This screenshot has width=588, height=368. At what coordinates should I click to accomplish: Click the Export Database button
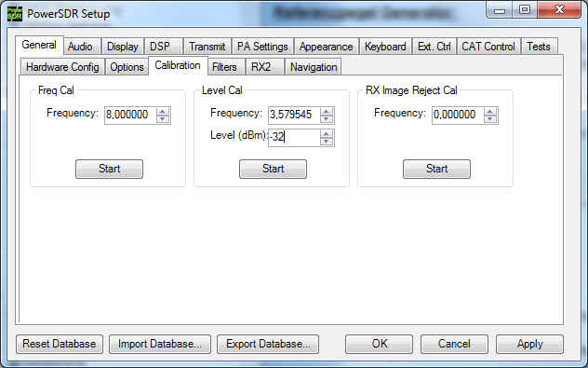[268, 344]
